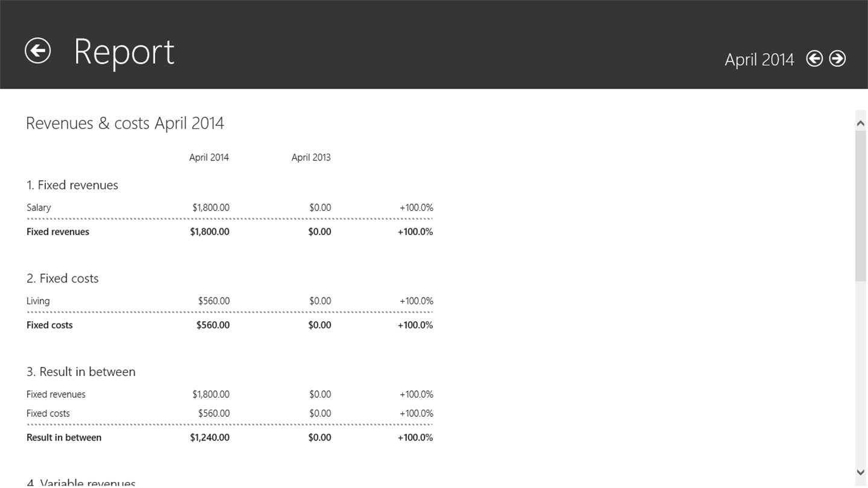Viewport: 868px width, 488px height.
Task: Click the bold Fixed costs total label
Action: [x=49, y=325]
